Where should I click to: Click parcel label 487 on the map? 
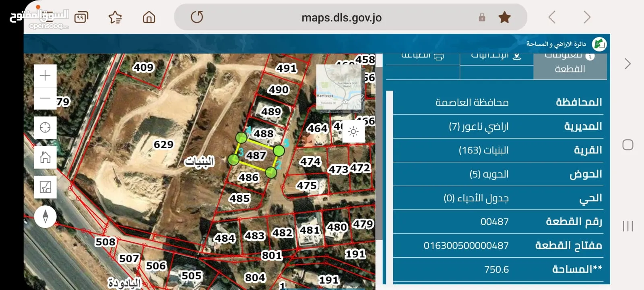point(256,155)
